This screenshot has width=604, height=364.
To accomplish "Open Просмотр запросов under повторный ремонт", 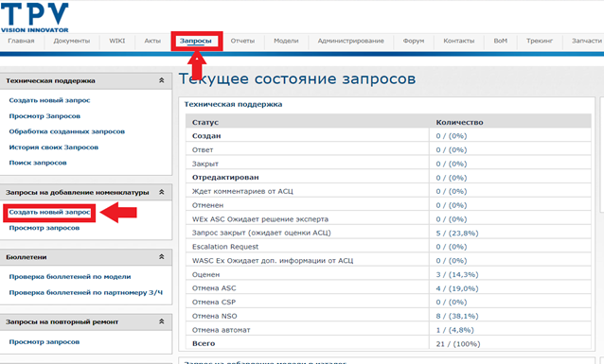I will click(44, 342).
